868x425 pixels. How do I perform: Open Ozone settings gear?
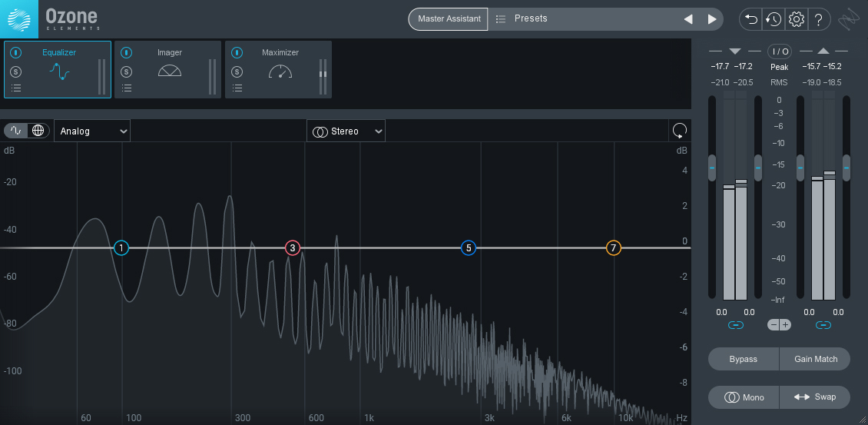797,19
